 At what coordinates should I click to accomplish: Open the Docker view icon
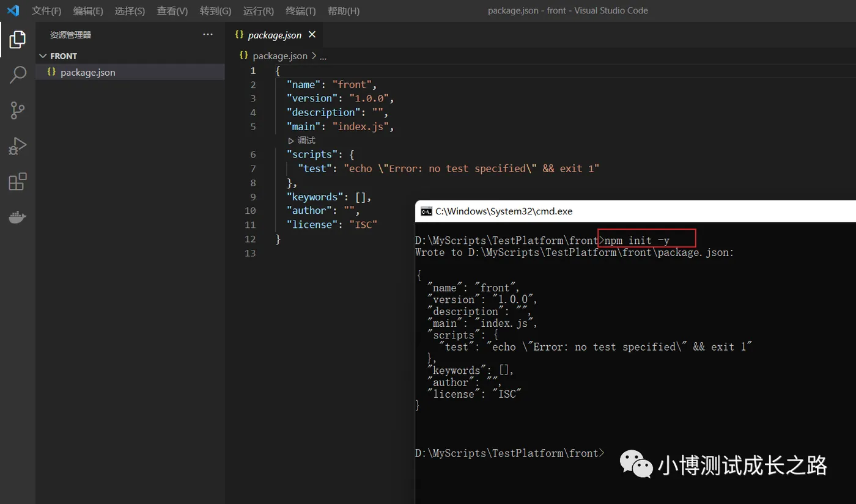pos(17,217)
